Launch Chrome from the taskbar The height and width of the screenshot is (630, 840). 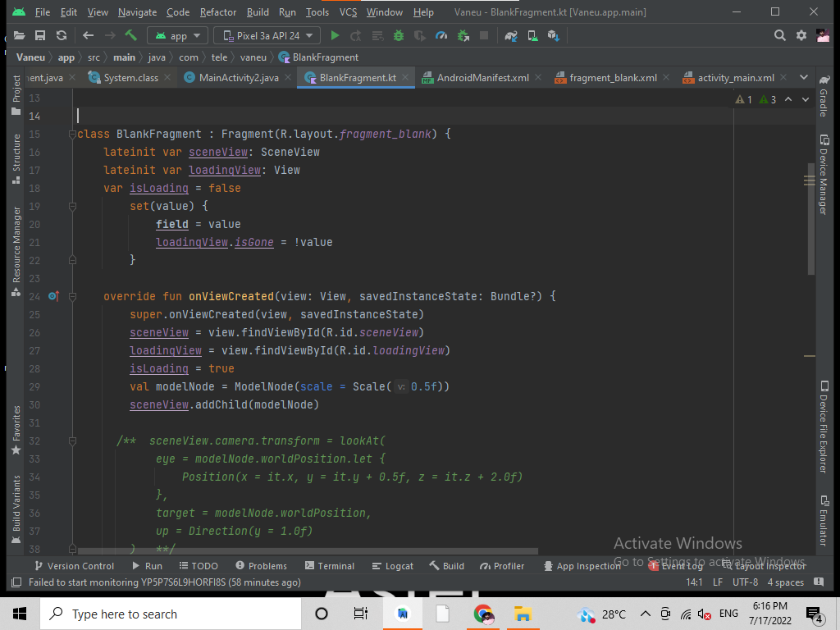(483, 614)
